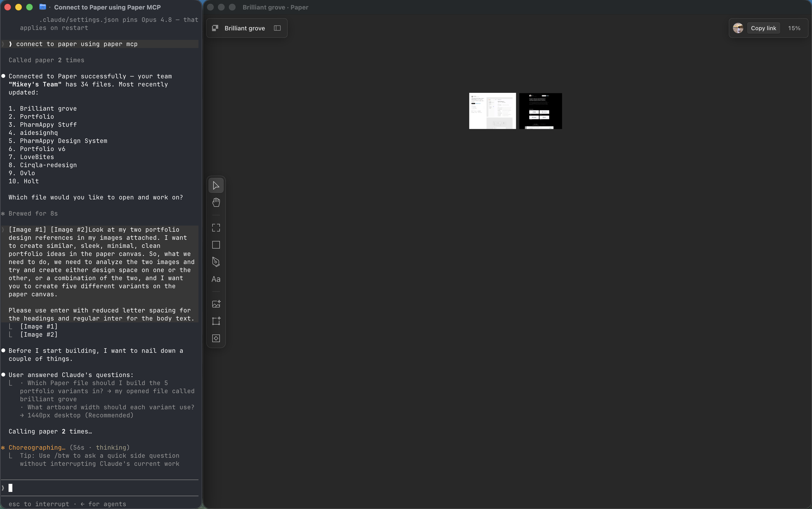This screenshot has height=509, width=812.
Task: Select the Move/Select arrow tool
Action: pyautogui.click(x=216, y=185)
